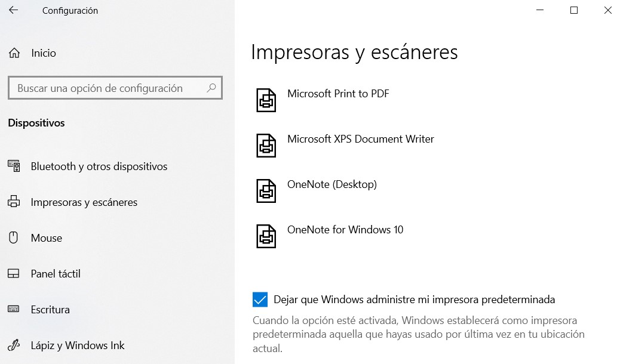Image resolution: width=617 pixels, height=364 pixels.
Task: Open the Mouse settings page
Action: click(47, 238)
